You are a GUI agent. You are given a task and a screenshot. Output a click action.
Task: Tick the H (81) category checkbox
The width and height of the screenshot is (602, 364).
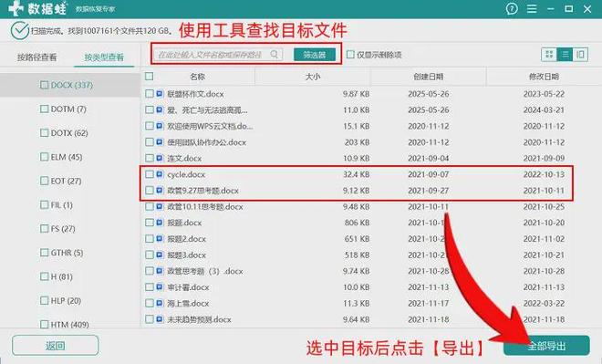coord(44,276)
